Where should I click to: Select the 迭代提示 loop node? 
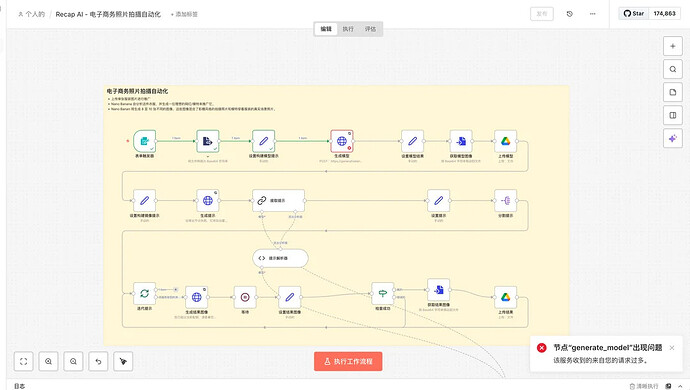[x=144, y=294]
